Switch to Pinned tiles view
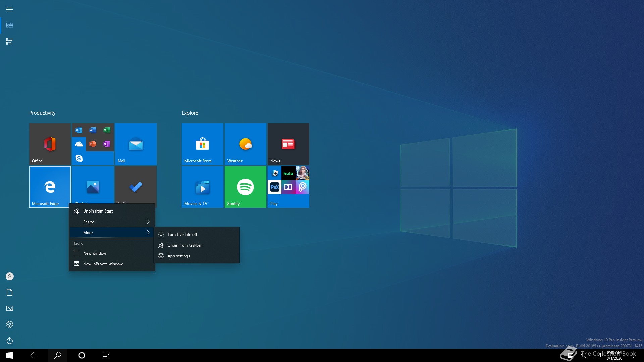Viewport: 644px width, 362px height. pyautogui.click(x=10, y=25)
